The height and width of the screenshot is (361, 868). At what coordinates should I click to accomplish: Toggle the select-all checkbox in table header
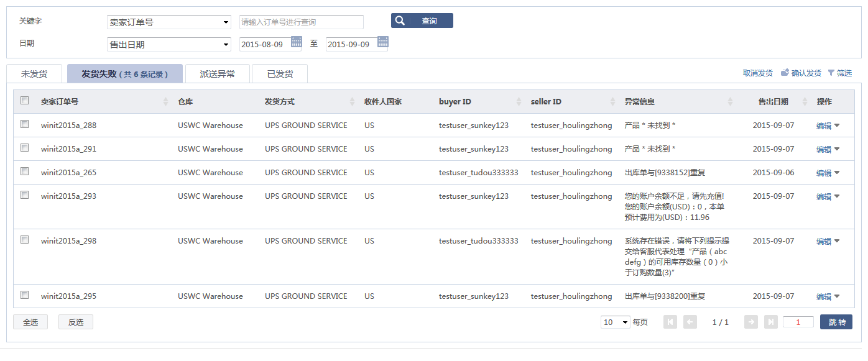[x=25, y=101]
